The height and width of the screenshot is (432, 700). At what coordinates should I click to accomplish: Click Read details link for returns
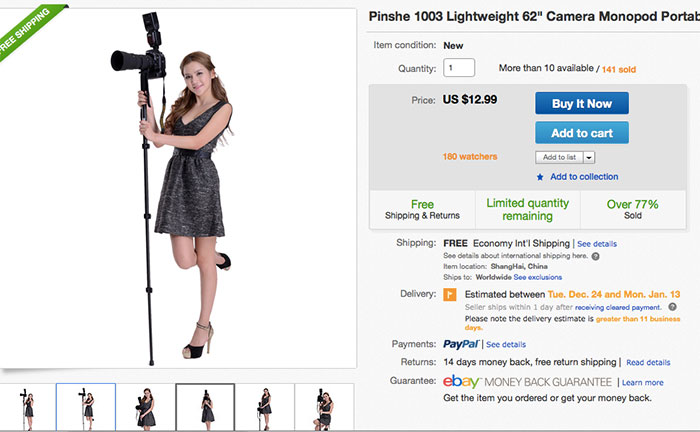tap(648, 362)
